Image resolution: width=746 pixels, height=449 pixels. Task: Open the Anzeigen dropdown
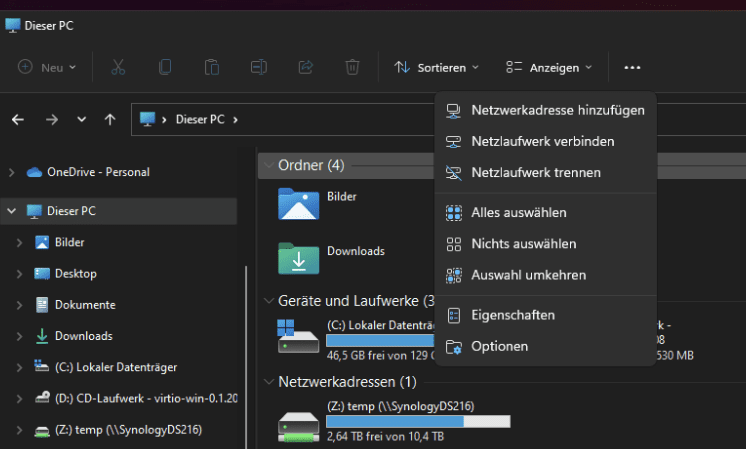tap(549, 68)
